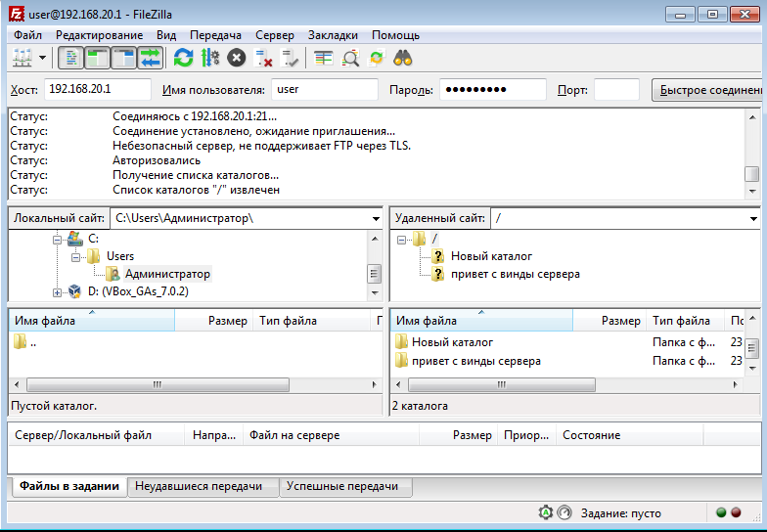767x532 pixels.
Task: Sort local list by Тип файла
Action: click(x=312, y=321)
